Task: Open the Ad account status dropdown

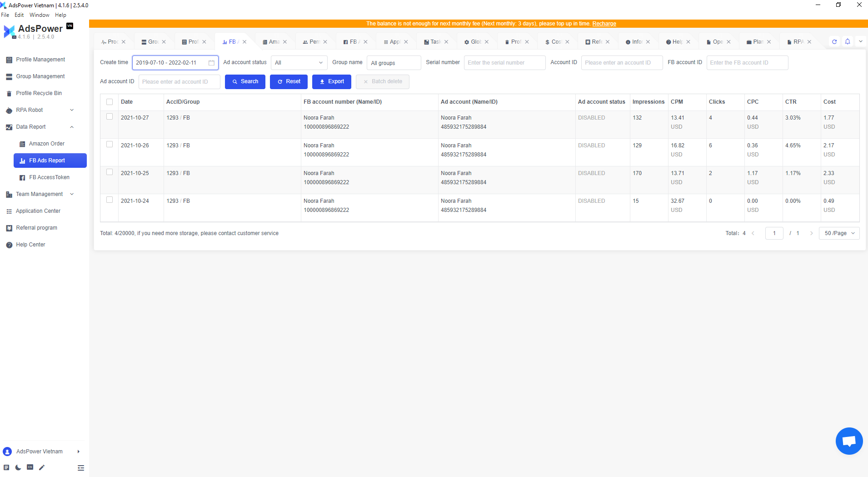Action: 299,63
